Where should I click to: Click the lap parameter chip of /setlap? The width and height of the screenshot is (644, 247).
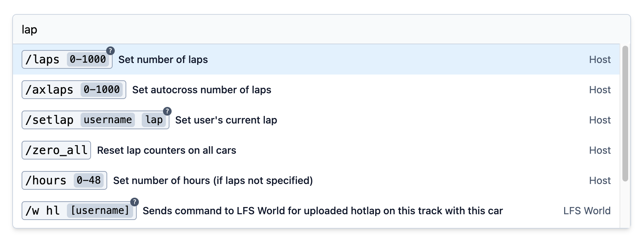[x=154, y=120]
